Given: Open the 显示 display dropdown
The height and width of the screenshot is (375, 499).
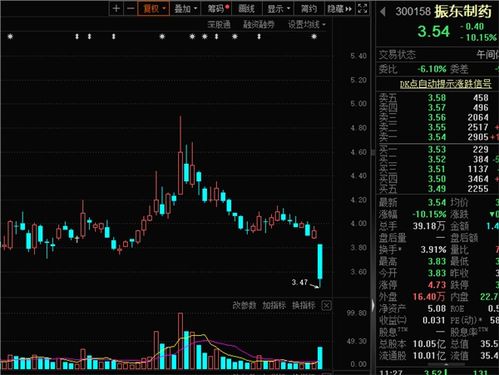Looking at the screenshot, I should (279, 9).
